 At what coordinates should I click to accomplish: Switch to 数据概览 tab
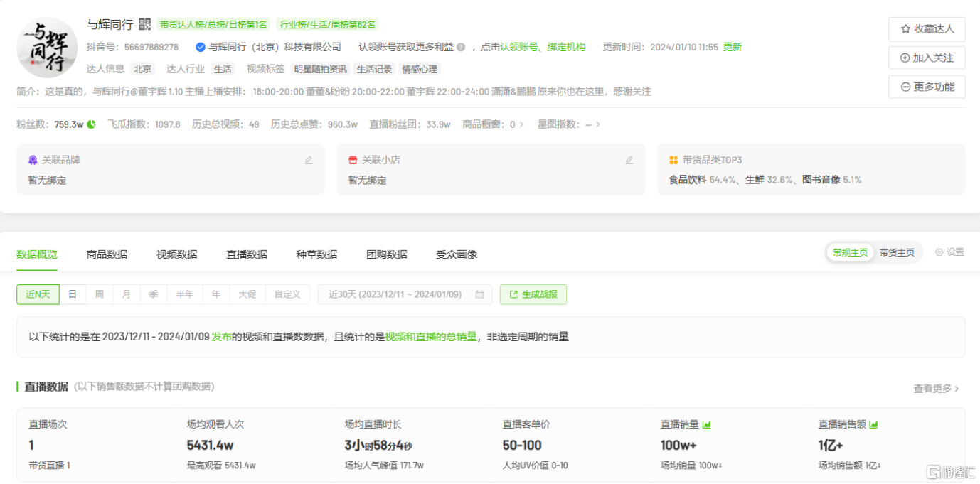pos(37,254)
